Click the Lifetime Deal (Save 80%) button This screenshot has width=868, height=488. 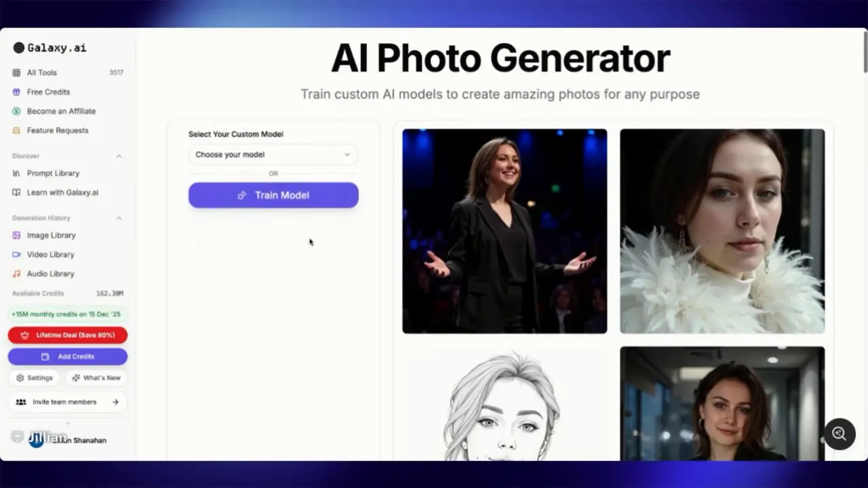[x=67, y=335]
